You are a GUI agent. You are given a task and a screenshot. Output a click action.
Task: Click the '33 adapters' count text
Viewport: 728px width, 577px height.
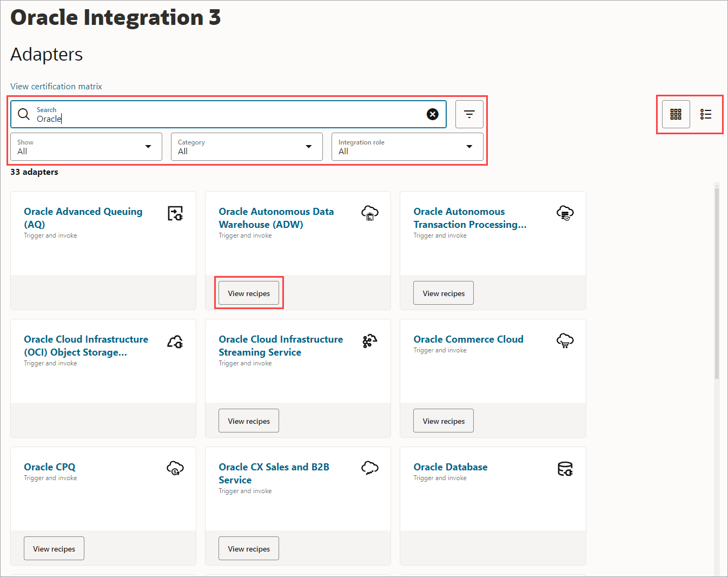click(34, 172)
